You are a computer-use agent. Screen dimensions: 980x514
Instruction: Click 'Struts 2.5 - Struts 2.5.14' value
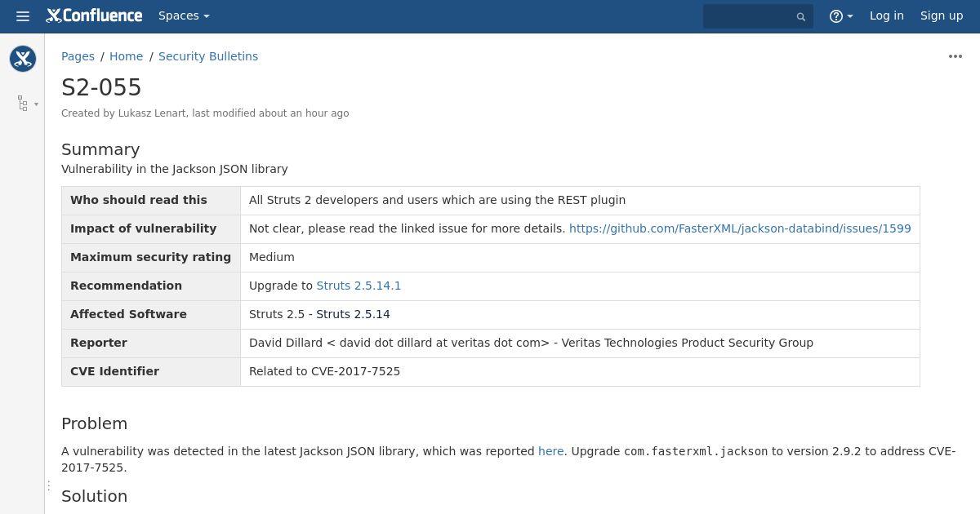tap(319, 314)
